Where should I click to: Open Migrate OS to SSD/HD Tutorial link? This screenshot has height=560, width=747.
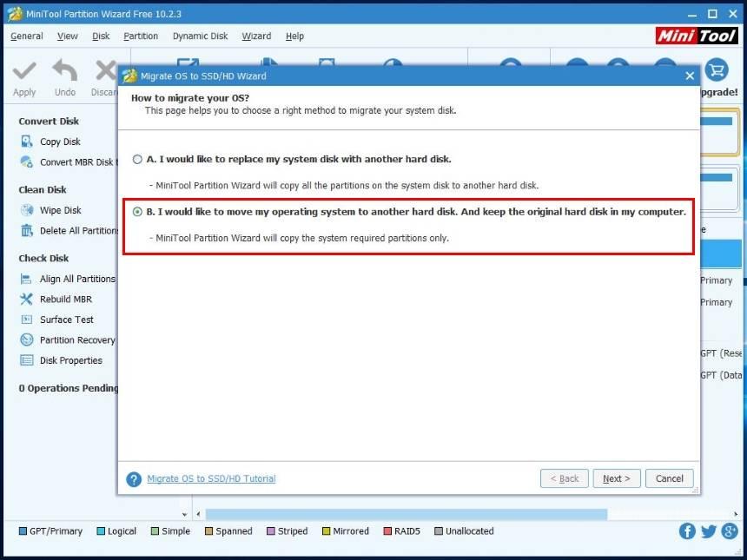211,478
